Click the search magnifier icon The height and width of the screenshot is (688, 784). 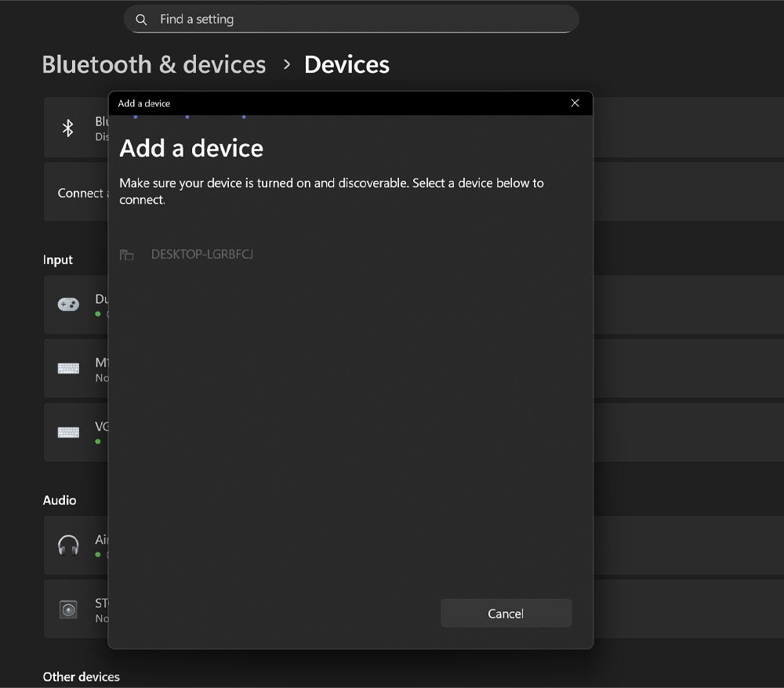coord(141,19)
